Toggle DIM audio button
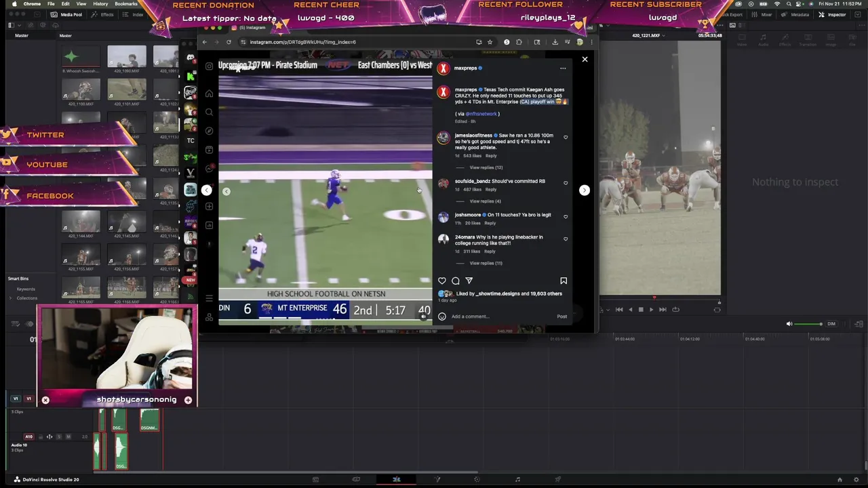The height and width of the screenshot is (488, 868). [x=831, y=324]
